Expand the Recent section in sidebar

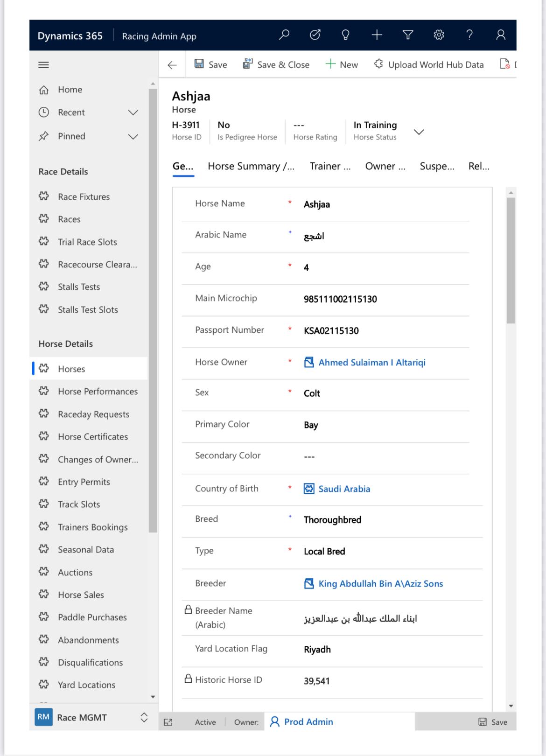click(133, 112)
